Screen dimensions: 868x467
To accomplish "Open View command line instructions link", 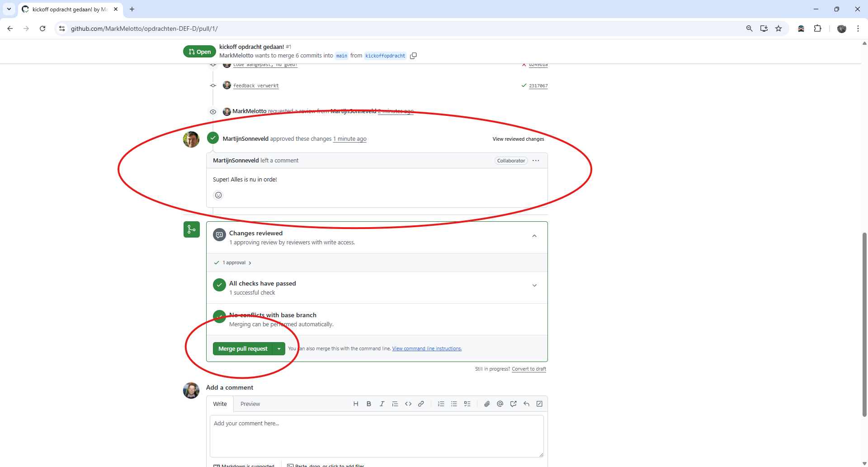I will [x=427, y=348].
